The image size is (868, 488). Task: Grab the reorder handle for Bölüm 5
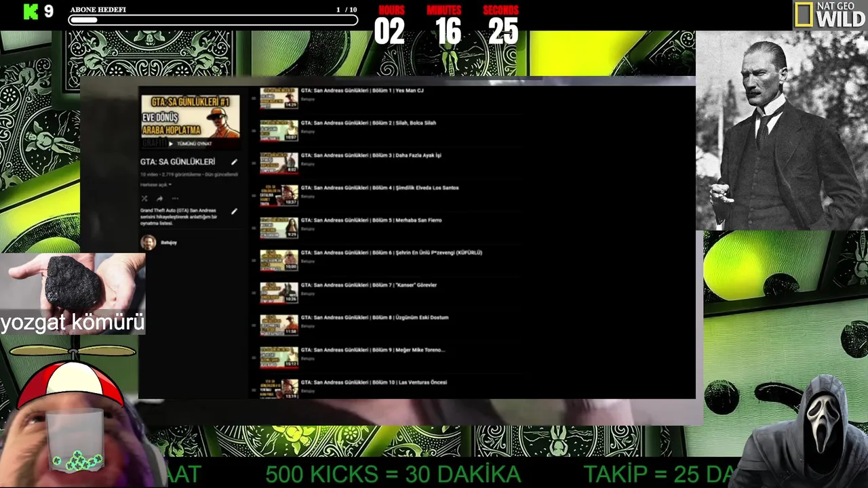click(254, 228)
